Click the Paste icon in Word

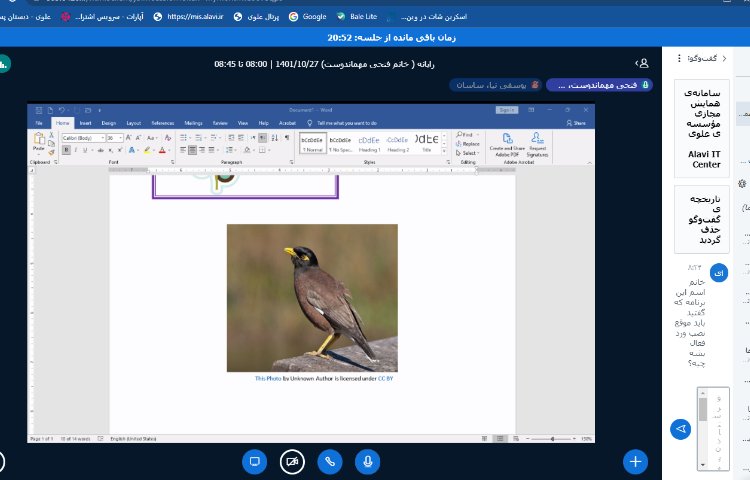point(39,142)
